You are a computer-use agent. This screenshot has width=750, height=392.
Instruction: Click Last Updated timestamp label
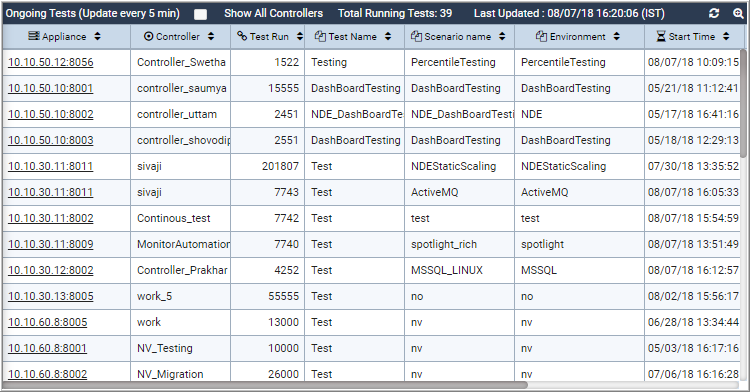[569, 13]
